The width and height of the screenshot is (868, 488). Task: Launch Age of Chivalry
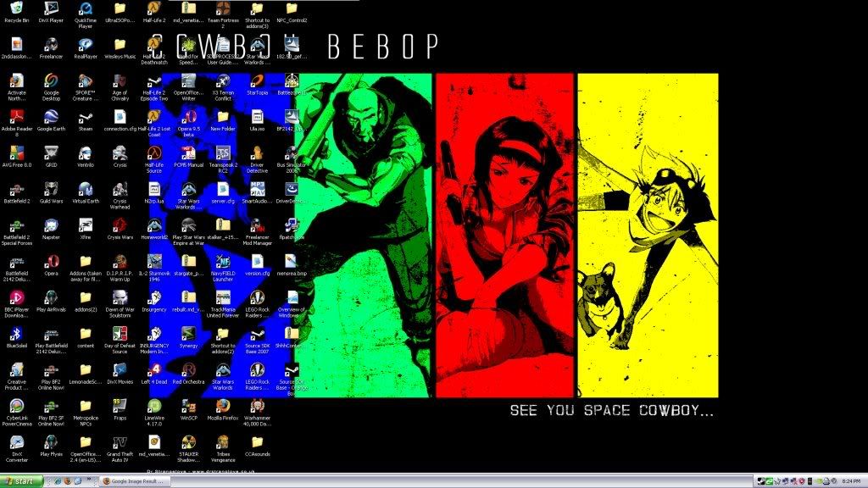tap(120, 87)
